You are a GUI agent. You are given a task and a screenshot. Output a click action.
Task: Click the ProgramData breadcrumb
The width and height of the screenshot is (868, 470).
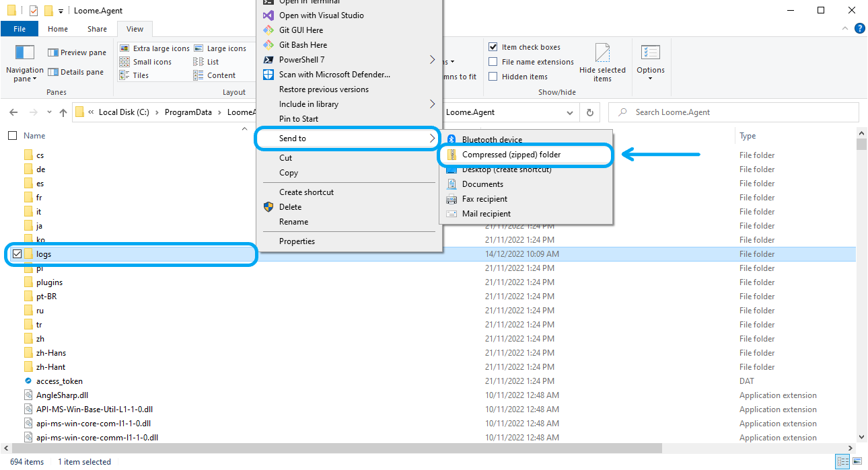point(189,112)
